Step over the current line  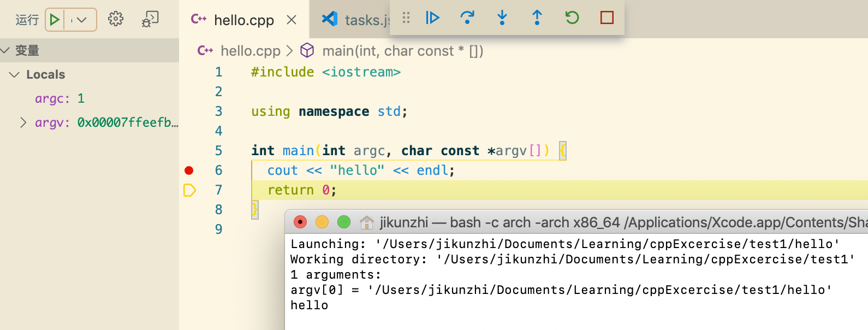click(467, 18)
